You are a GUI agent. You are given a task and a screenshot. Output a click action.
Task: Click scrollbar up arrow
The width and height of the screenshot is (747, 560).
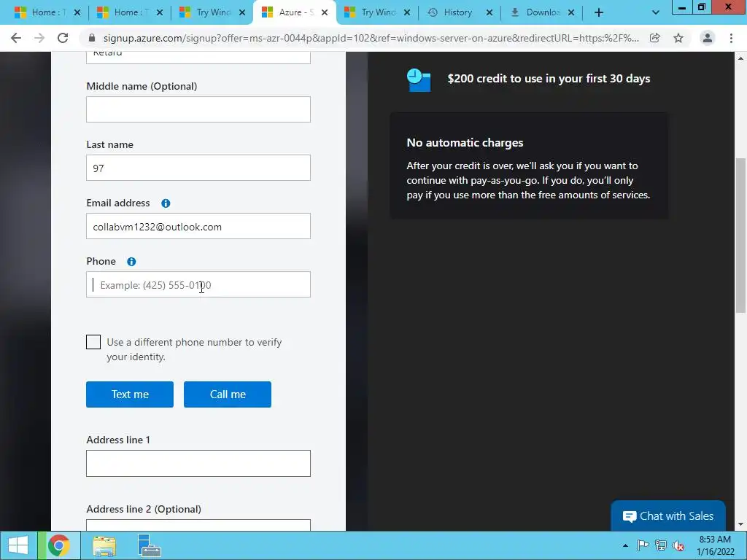pyautogui.click(x=740, y=58)
